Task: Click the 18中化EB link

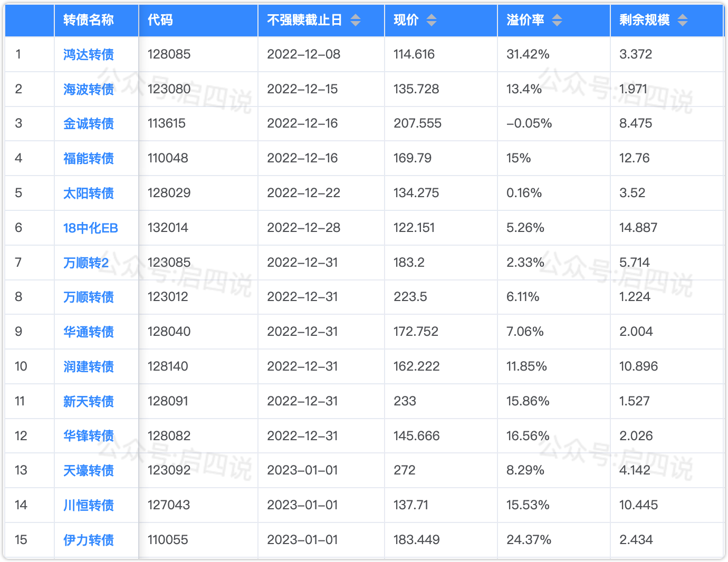Action: pyautogui.click(x=90, y=228)
